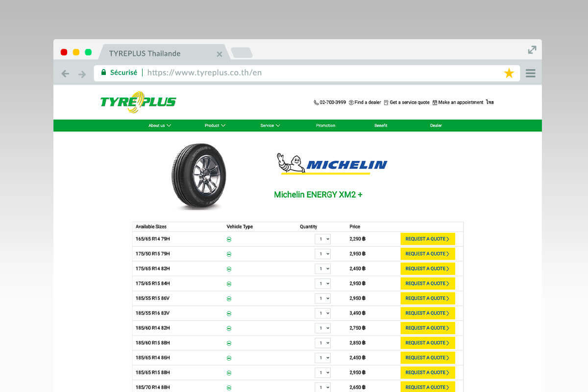The height and width of the screenshot is (392, 588).
Task: Expand the About us menu
Action: point(160,125)
